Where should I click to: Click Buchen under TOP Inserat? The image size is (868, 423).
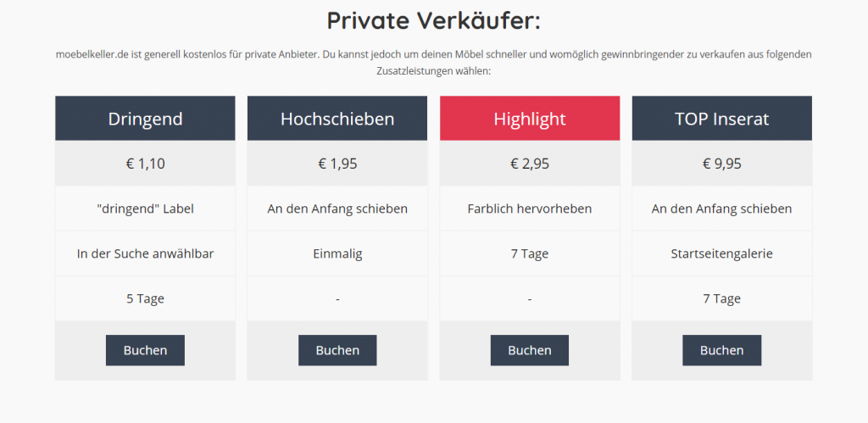coord(721,350)
